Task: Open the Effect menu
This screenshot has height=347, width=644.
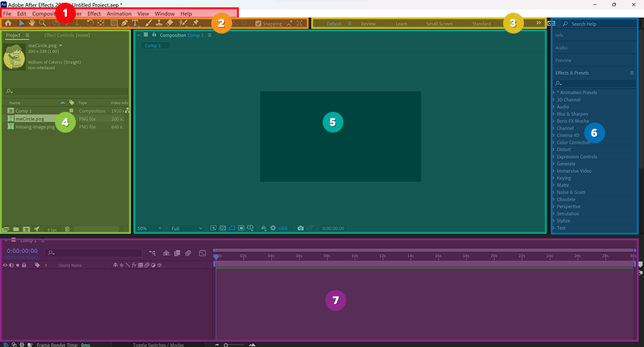Action: (94, 13)
